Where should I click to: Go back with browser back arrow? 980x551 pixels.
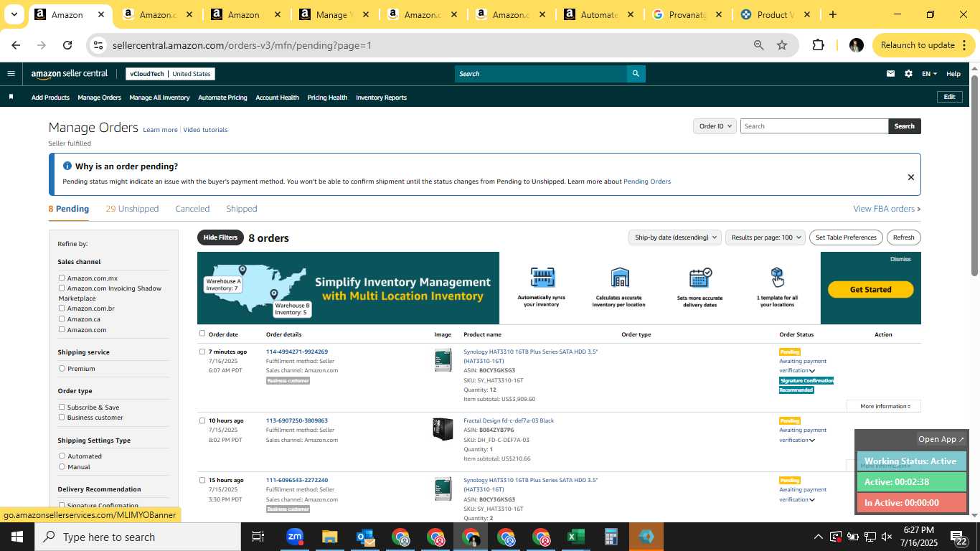click(x=16, y=45)
